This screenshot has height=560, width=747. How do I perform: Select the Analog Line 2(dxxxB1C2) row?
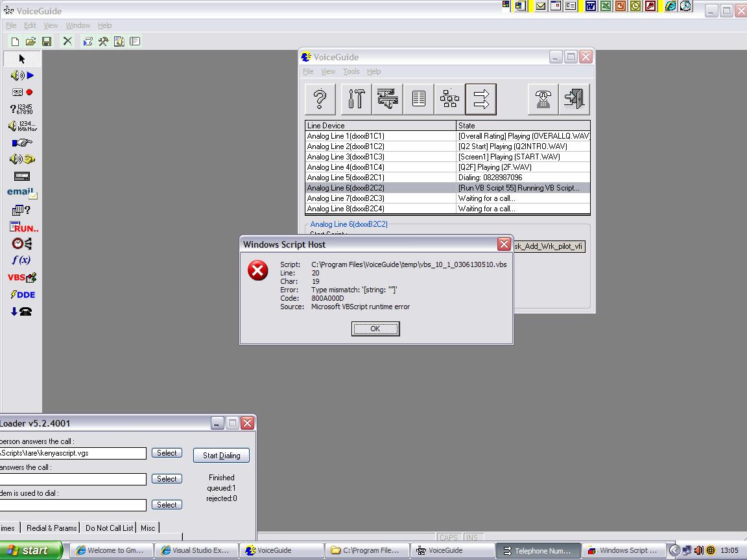pyautogui.click(x=447, y=146)
